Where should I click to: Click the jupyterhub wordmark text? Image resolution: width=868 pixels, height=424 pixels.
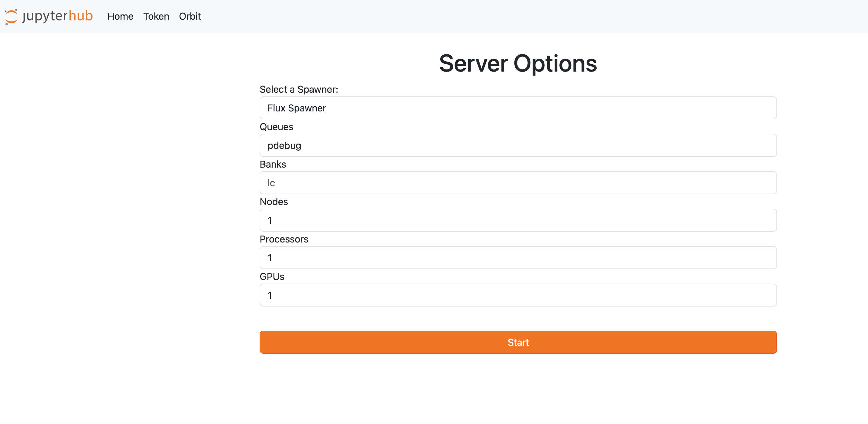tap(57, 16)
